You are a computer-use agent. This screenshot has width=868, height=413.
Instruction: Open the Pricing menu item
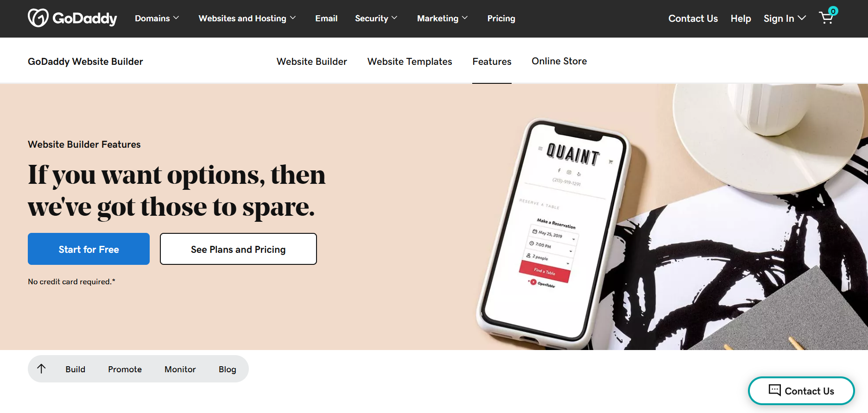pos(501,19)
